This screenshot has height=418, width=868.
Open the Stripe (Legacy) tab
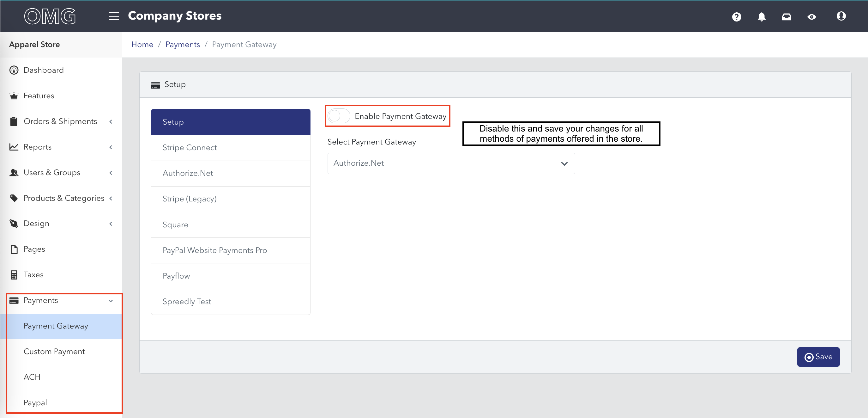click(231, 199)
